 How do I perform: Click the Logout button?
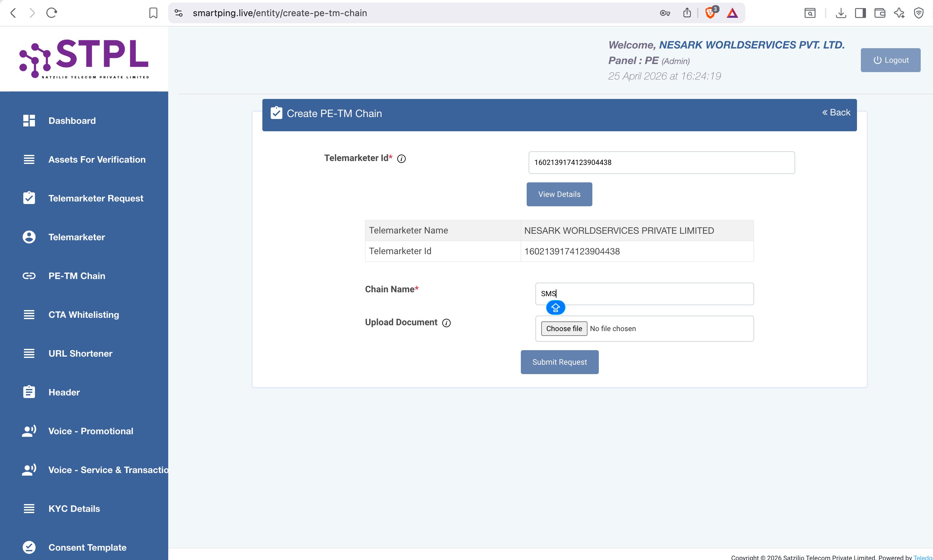pos(890,60)
